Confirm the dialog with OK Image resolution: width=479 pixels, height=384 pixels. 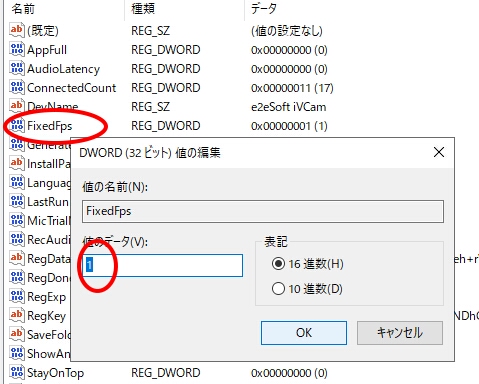coord(304,333)
